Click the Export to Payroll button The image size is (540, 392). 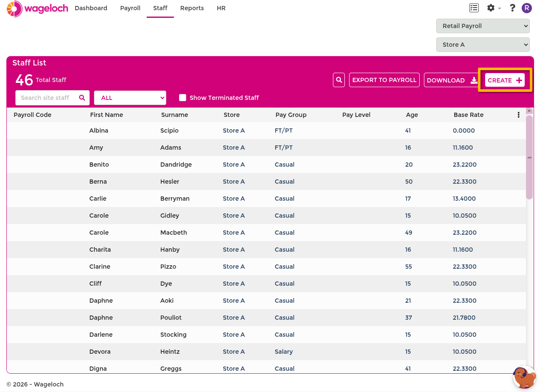(x=384, y=80)
